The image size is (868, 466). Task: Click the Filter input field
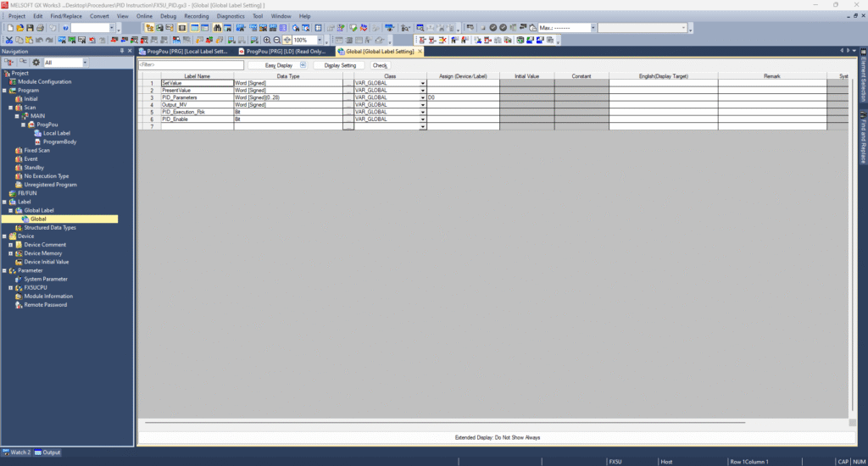(191, 65)
